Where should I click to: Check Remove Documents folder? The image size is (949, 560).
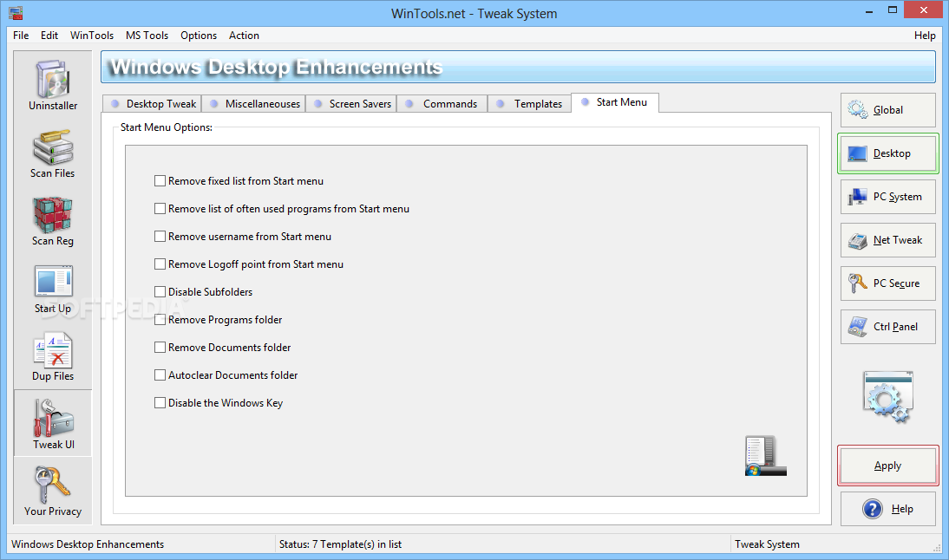(160, 348)
